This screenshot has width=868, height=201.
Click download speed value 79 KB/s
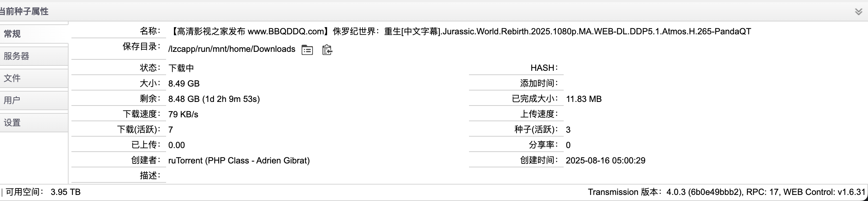click(183, 114)
